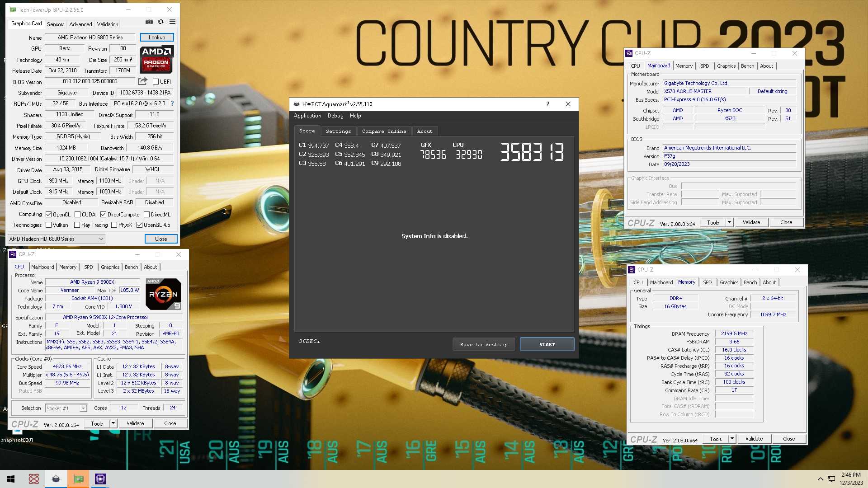
Task: Click the Core Speed value 4873.86 MHz
Action: click(x=67, y=366)
